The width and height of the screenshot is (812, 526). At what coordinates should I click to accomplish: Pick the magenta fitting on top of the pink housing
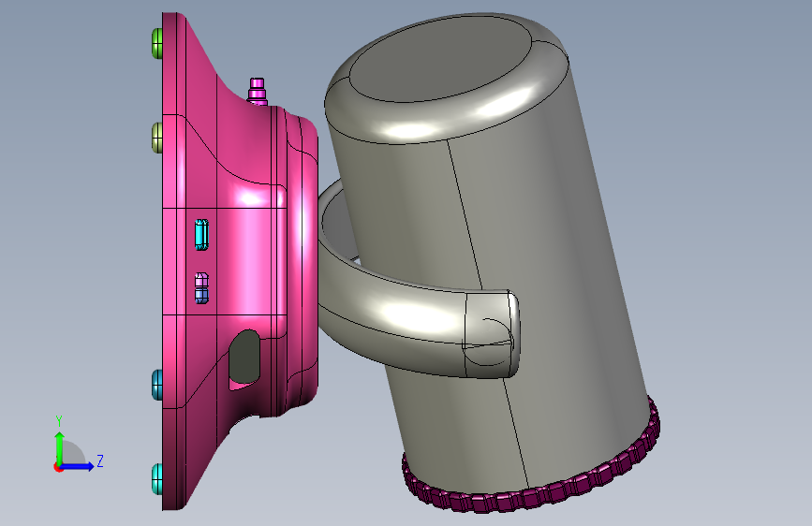point(257,91)
